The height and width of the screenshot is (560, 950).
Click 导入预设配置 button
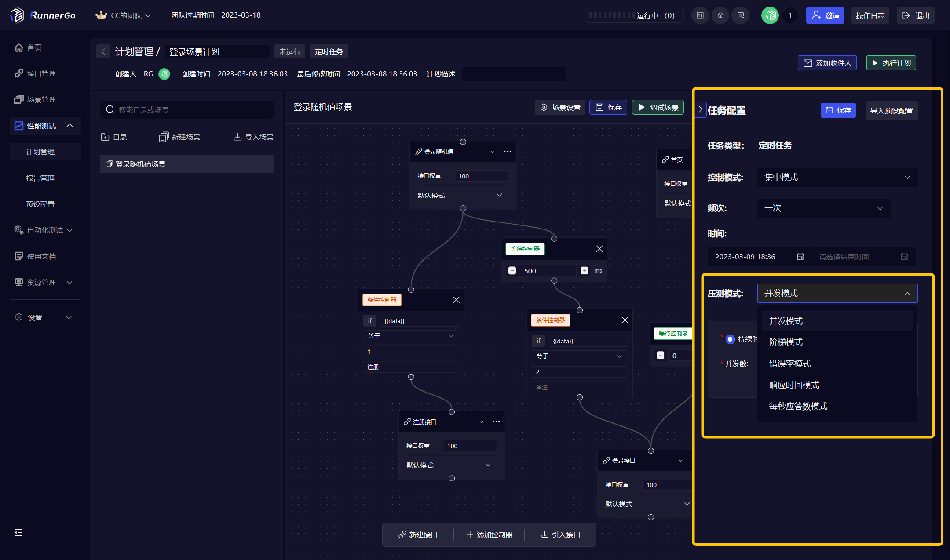[892, 110]
